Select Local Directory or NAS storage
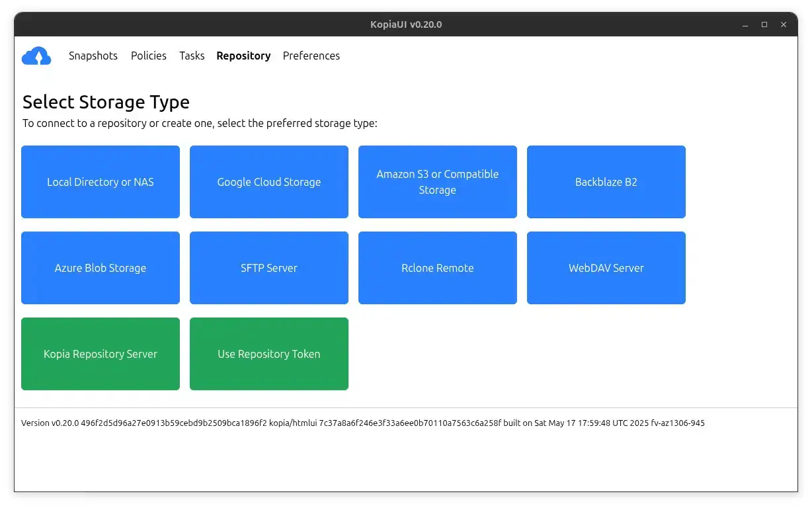 pos(100,181)
